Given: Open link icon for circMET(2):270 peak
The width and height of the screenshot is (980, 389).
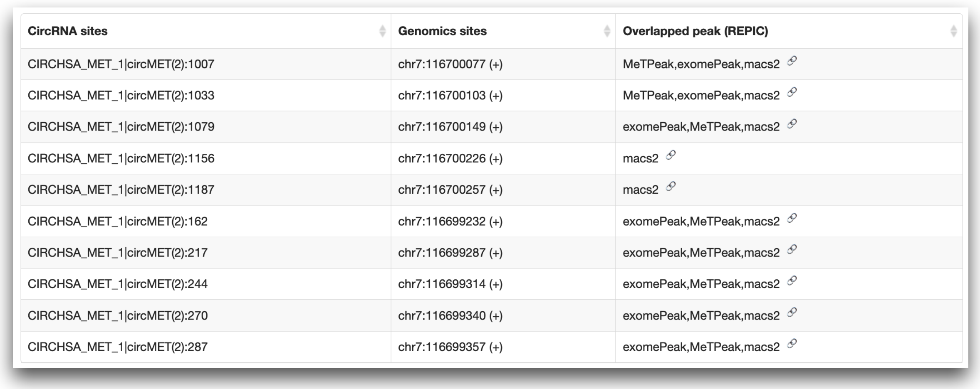Looking at the screenshot, I should click(x=792, y=312).
